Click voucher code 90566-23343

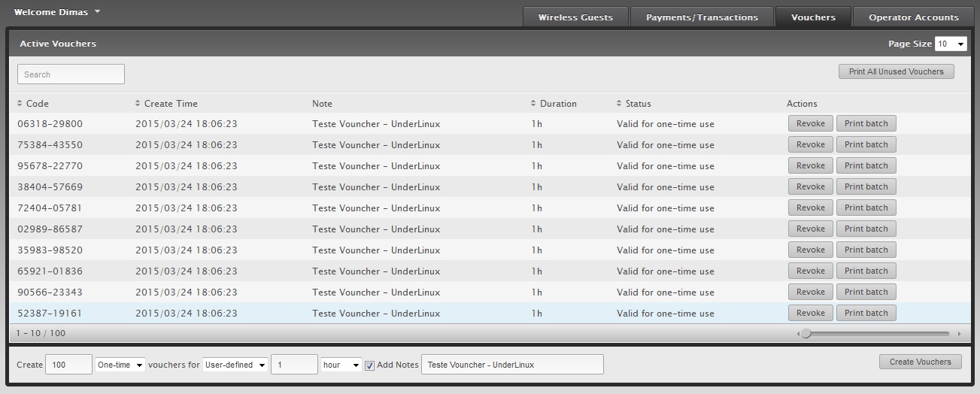coord(50,292)
